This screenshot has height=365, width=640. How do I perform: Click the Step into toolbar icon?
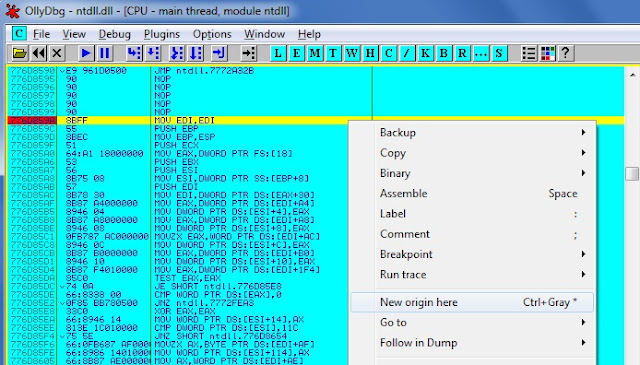click(134, 53)
